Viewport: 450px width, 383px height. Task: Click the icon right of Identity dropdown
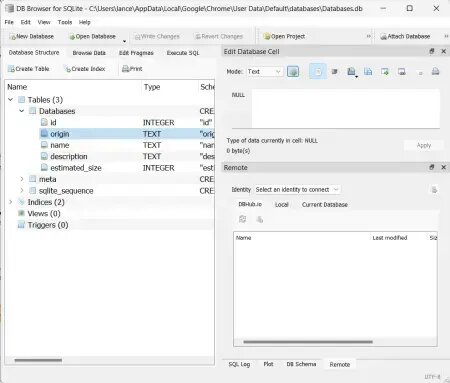(x=434, y=190)
